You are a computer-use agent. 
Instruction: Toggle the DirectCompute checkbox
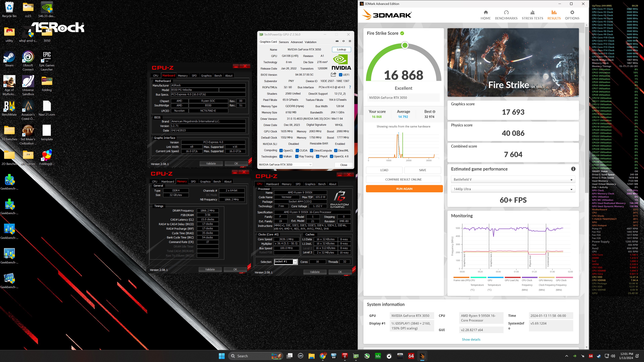[x=311, y=150]
